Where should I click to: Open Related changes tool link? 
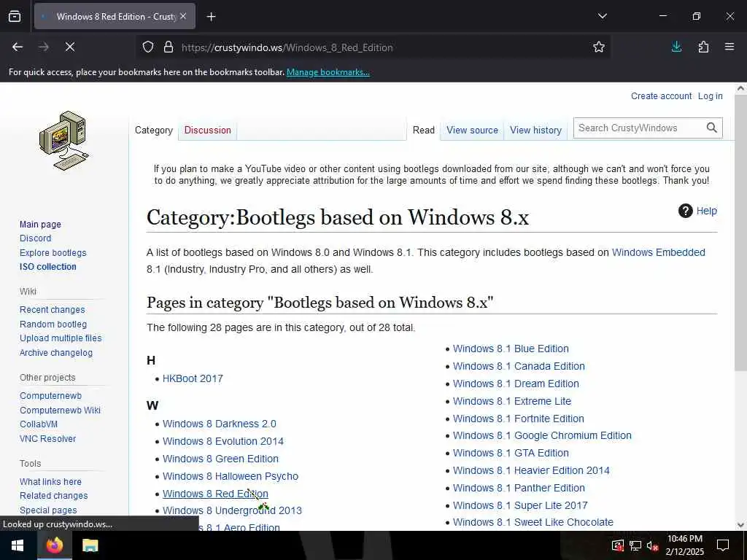53,496
